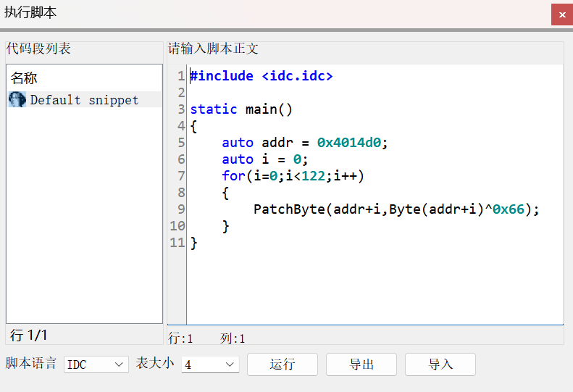Click the 名称 column header

click(25, 78)
